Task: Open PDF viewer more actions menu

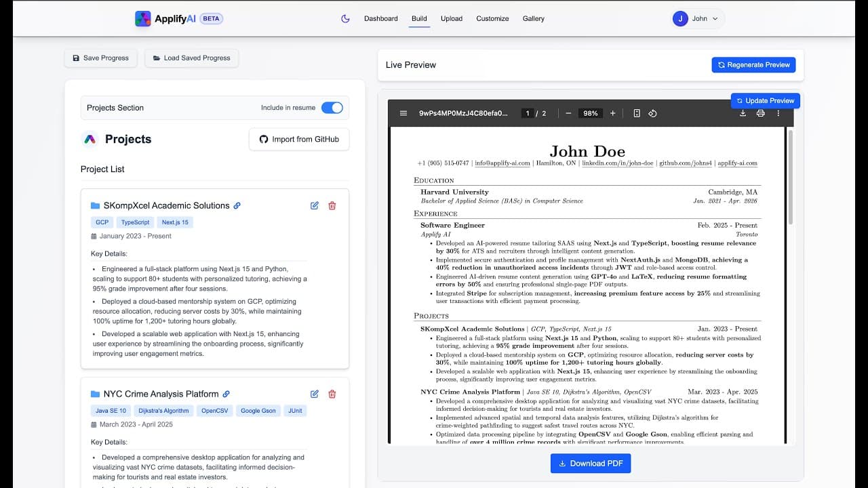Action: tap(778, 113)
